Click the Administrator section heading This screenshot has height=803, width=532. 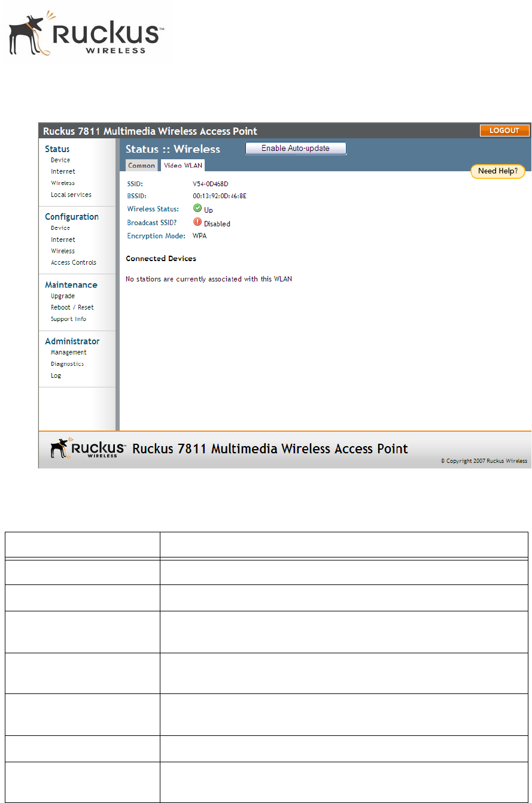tap(72, 341)
